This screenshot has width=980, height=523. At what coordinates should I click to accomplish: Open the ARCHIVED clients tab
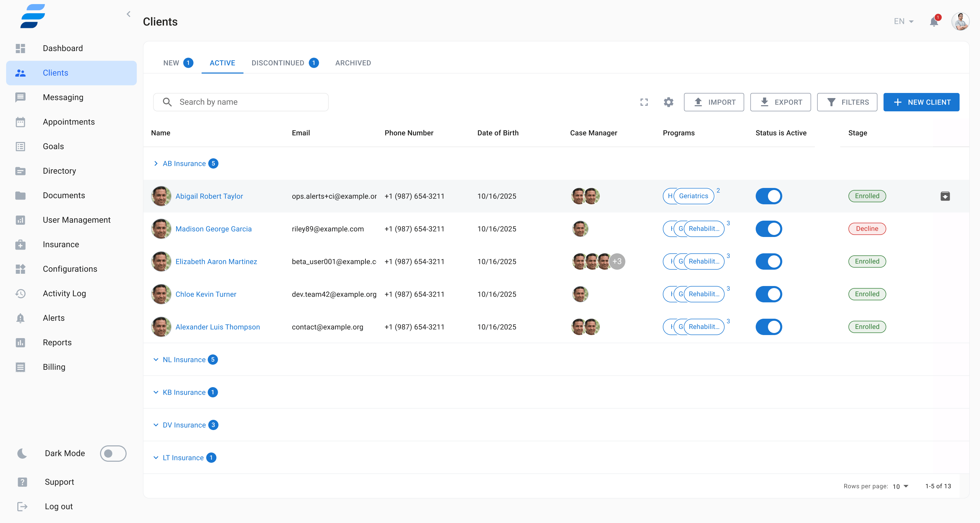pos(353,63)
